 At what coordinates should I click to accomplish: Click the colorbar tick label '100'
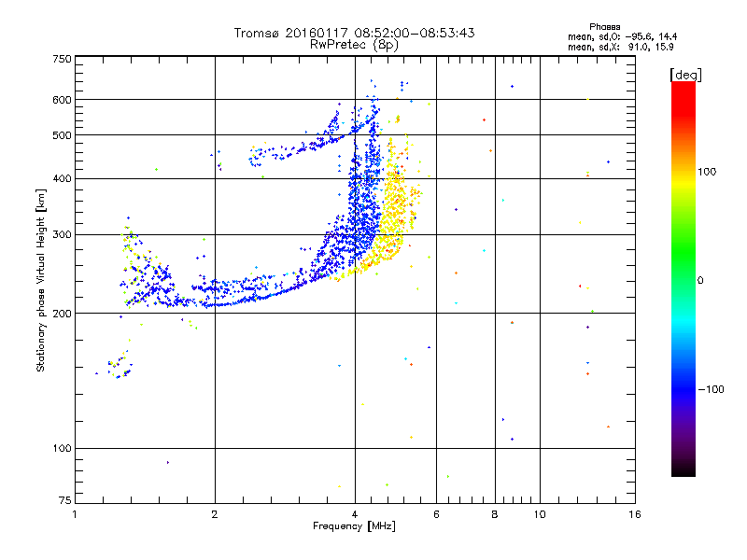click(707, 172)
